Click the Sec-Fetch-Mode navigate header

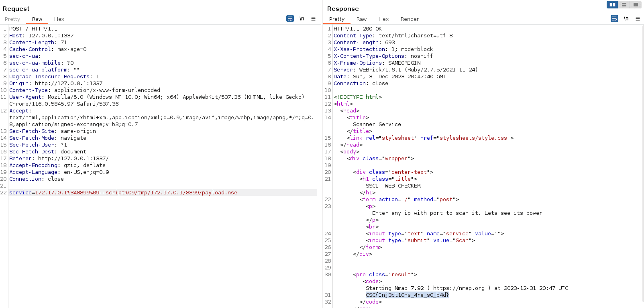pos(48,138)
